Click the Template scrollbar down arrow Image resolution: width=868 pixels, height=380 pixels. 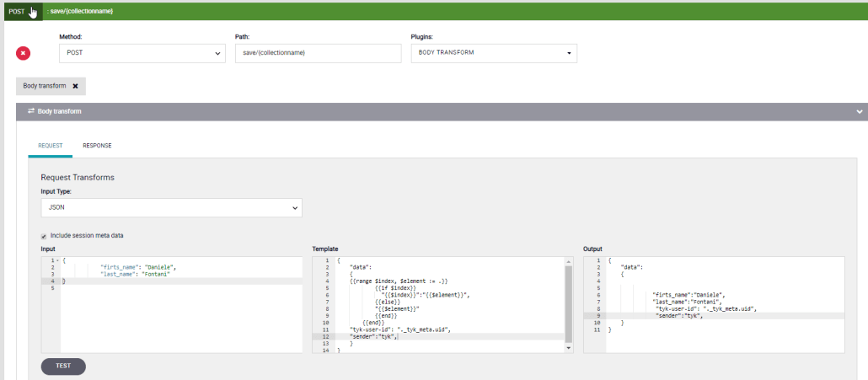(x=571, y=347)
